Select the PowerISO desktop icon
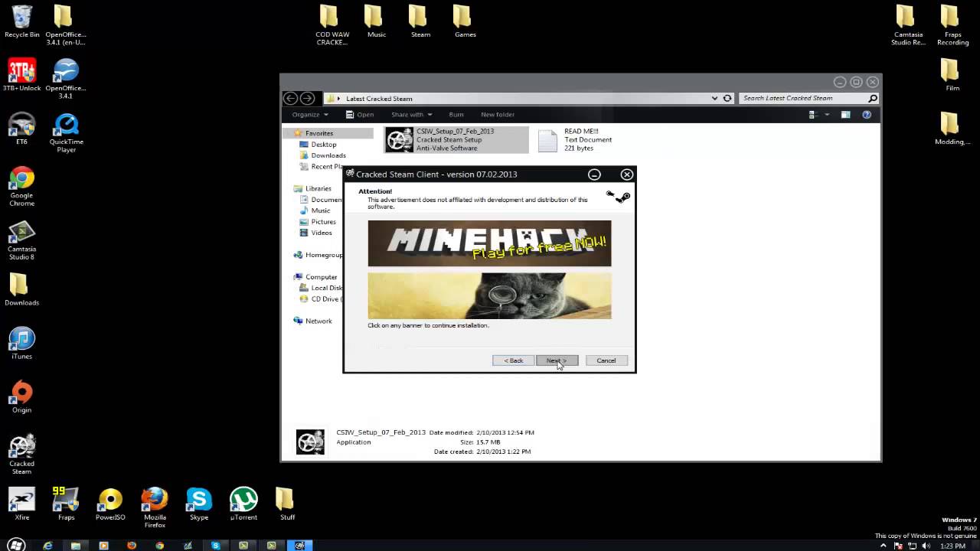The width and height of the screenshot is (980, 551). 110,504
